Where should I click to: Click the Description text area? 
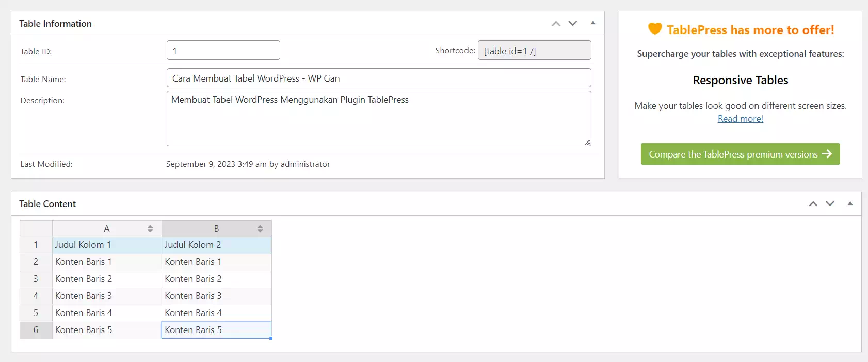point(379,118)
